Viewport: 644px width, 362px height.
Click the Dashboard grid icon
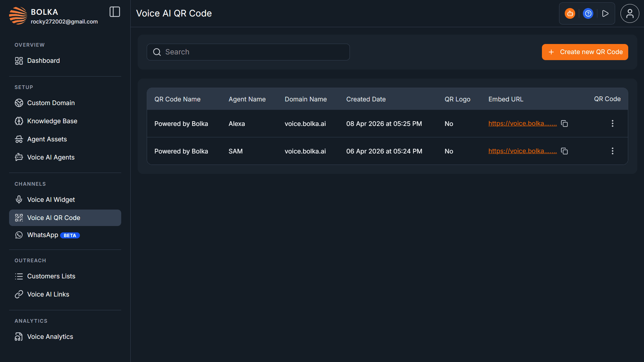pyautogui.click(x=19, y=61)
